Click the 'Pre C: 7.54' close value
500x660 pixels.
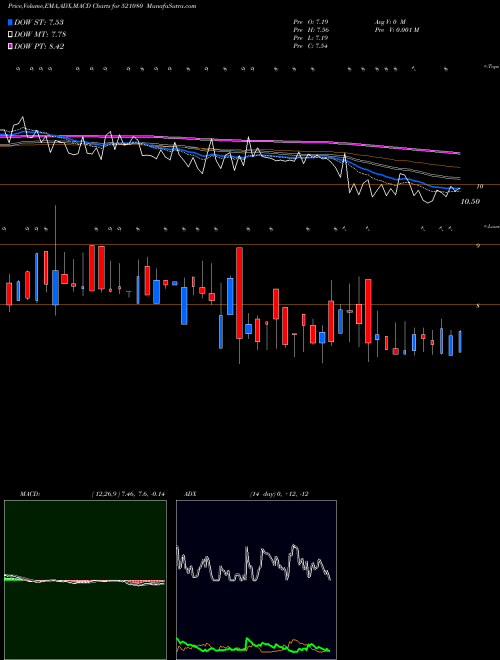311,46
